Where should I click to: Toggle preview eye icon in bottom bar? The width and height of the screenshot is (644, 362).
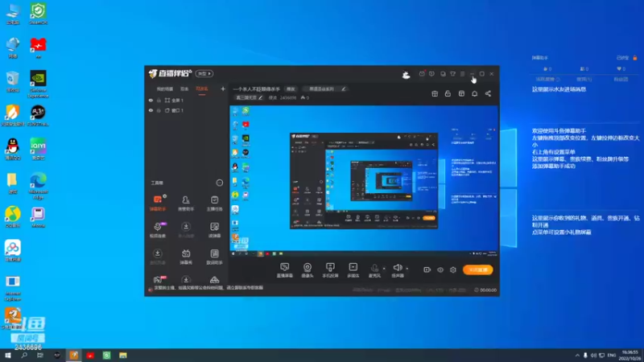click(x=440, y=269)
